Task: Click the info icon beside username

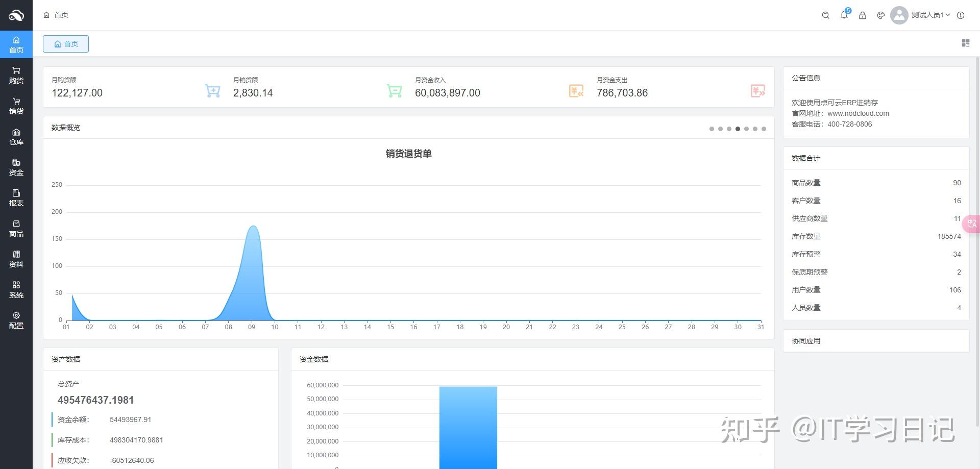Action: point(961,15)
